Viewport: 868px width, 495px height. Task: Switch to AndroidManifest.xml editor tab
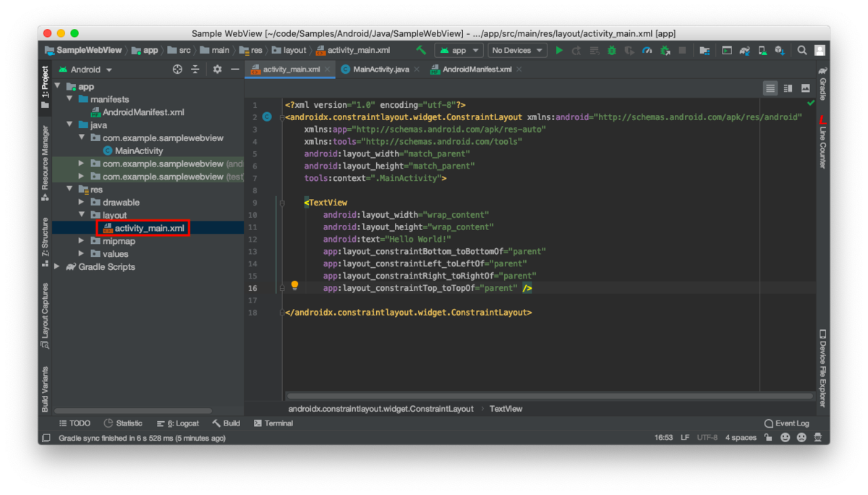(476, 69)
